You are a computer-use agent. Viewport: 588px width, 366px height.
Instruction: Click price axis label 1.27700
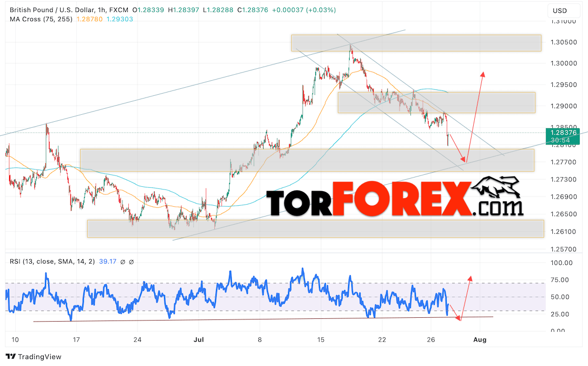click(564, 162)
